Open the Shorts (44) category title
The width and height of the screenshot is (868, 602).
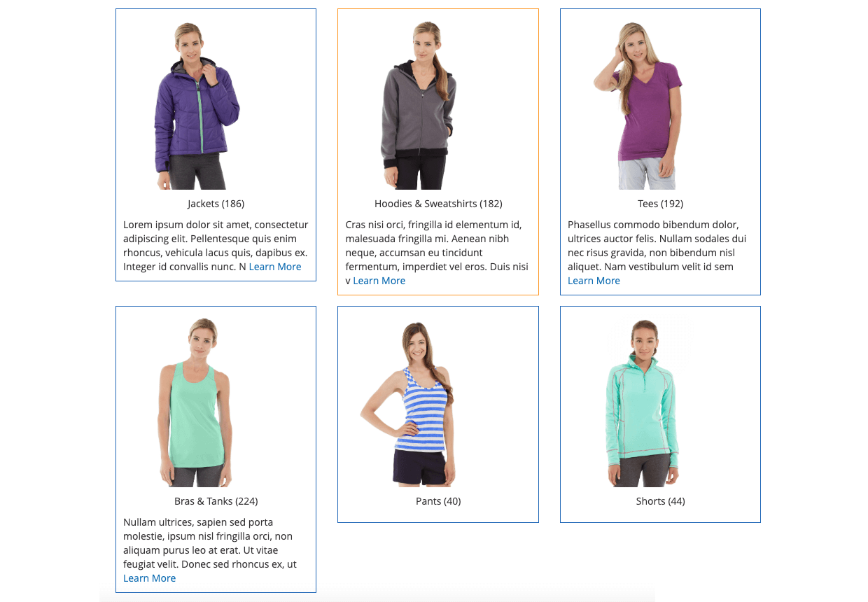click(x=660, y=501)
